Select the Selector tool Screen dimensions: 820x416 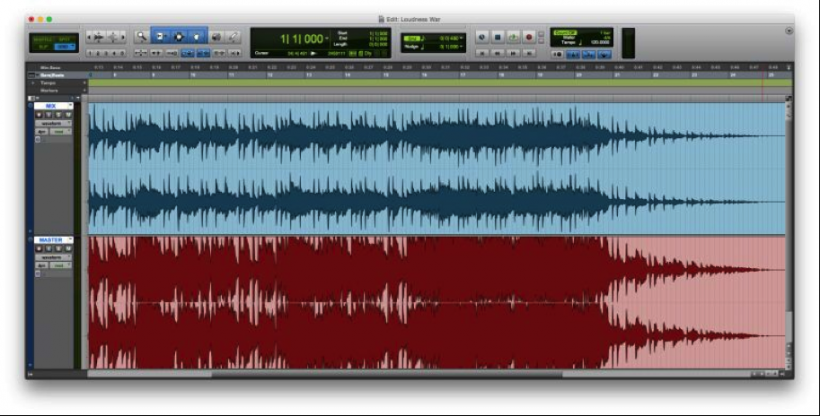pyautogui.click(x=179, y=37)
